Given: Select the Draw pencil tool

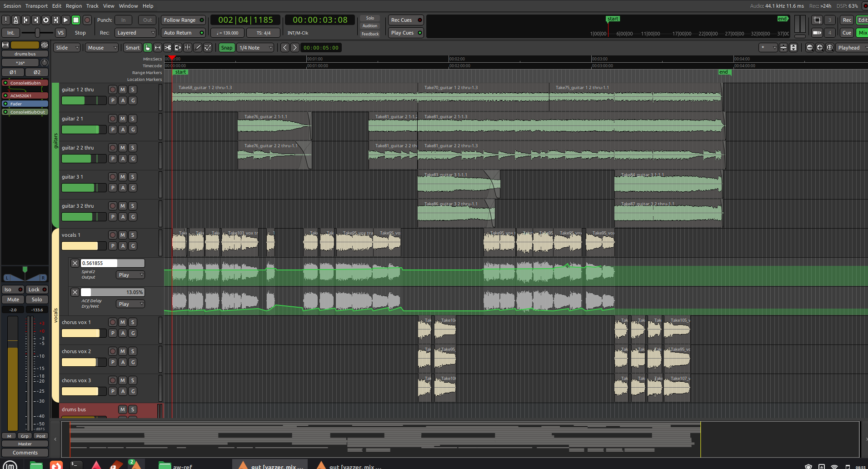Looking at the screenshot, I should point(198,48).
